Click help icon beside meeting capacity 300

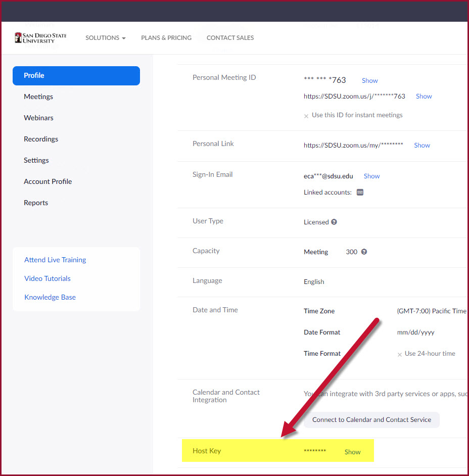(364, 252)
